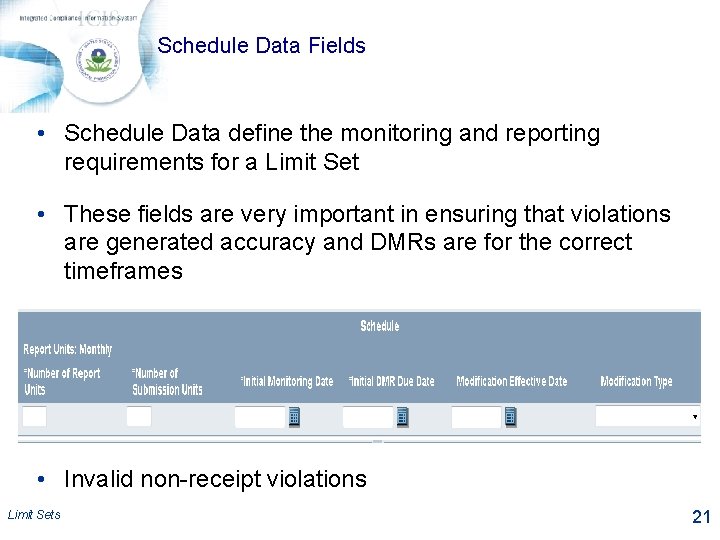
Task: Focus the Initial Monitoring Date text box
Action: (x=259, y=417)
